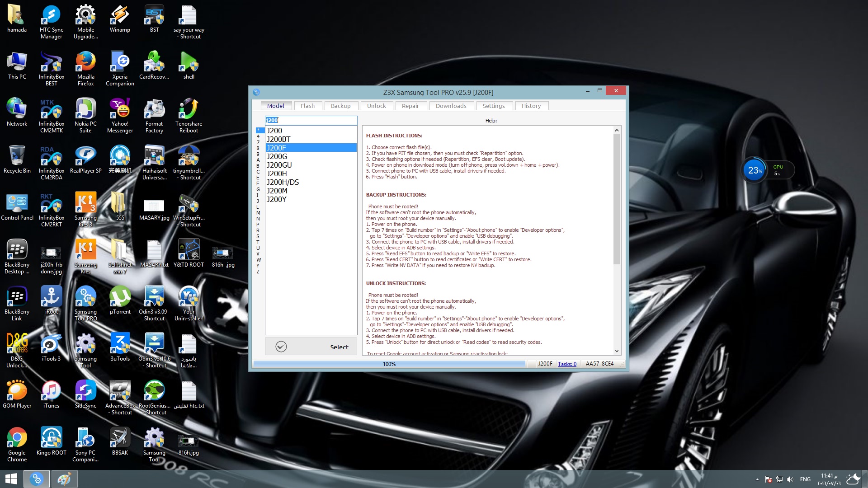Image resolution: width=868 pixels, height=488 pixels.
Task: Open Samsung Tool PRO desktop icon
Action: [x=85, y=304]
